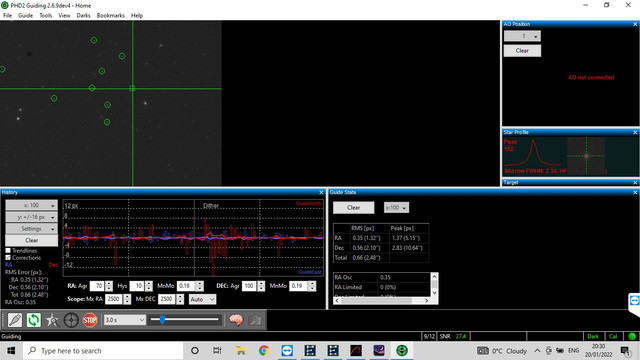Close the Star Profile panel
The width and height of the screenshot is (640, 360).
[635, 132]
